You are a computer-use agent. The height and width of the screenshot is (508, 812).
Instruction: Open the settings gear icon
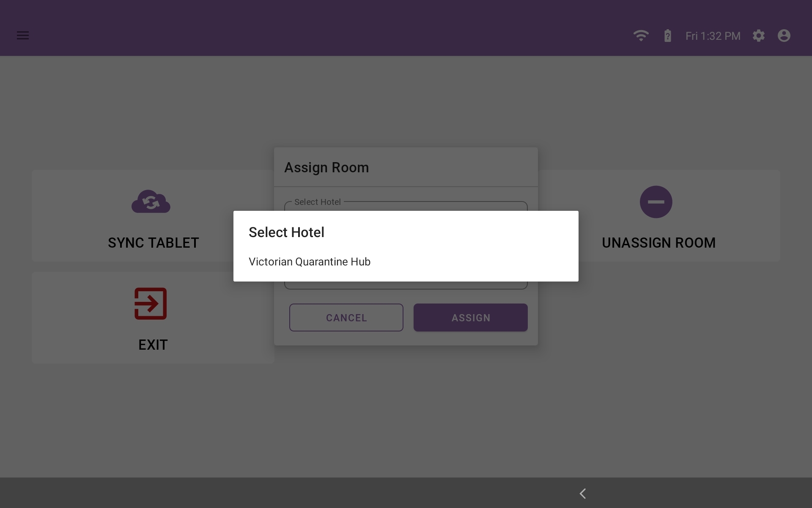tap(759, 36)
